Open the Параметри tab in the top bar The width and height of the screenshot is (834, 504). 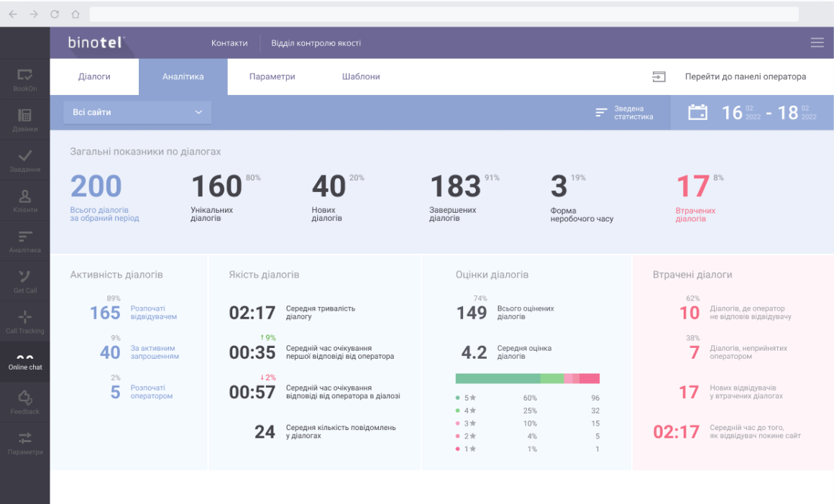[272, 76]
